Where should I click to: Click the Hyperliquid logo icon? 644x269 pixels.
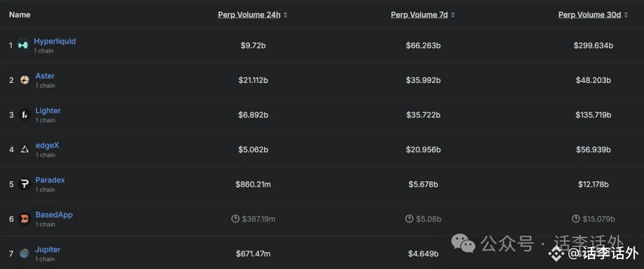pyautogui.click(x=23, y=45)
